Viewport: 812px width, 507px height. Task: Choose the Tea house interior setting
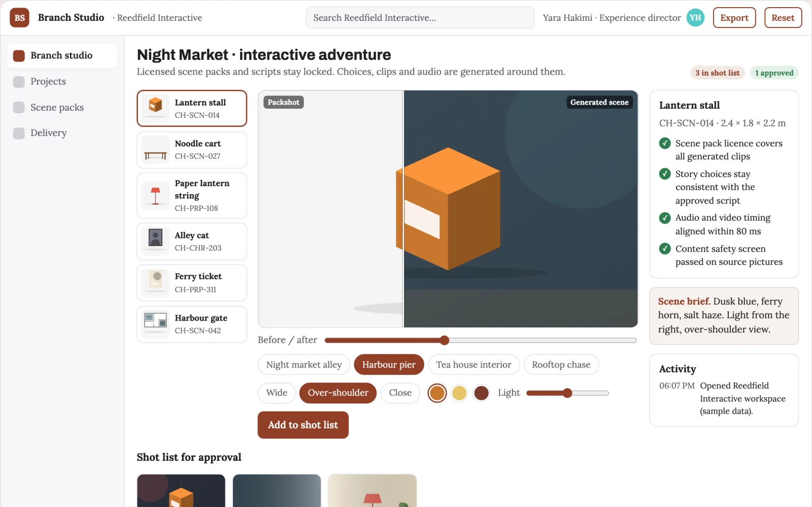click(x=473, y=364)
